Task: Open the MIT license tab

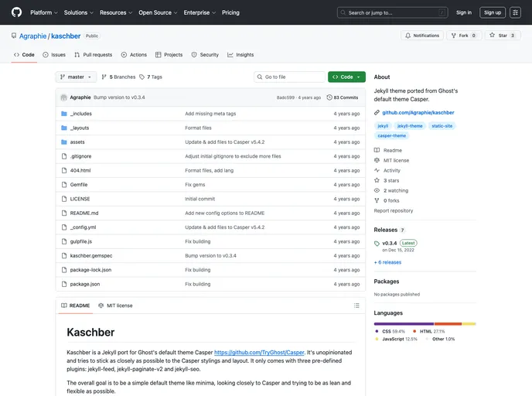Action: (x=115, y=306)
